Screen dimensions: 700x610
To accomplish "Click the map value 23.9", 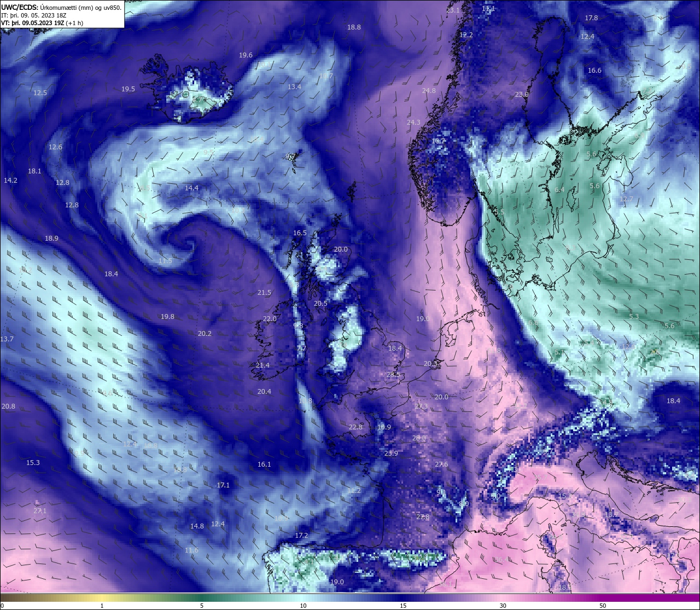I will coord(391,454).
